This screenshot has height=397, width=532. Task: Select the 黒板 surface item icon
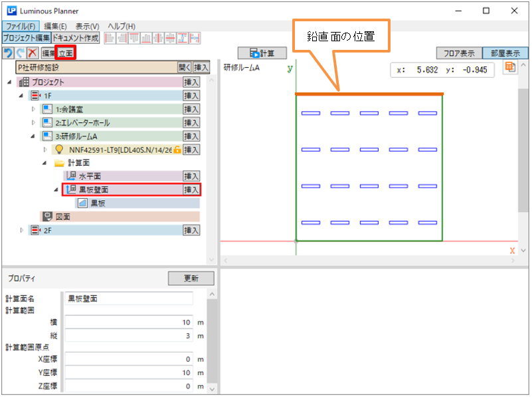[82, 203]
